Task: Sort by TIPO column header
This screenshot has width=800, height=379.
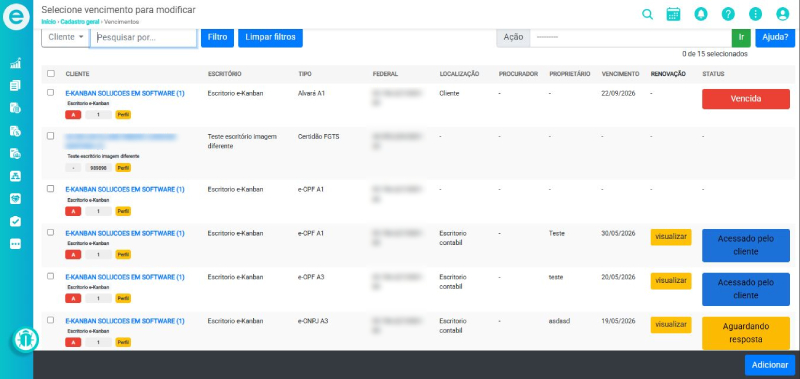Action: (305, 74)
